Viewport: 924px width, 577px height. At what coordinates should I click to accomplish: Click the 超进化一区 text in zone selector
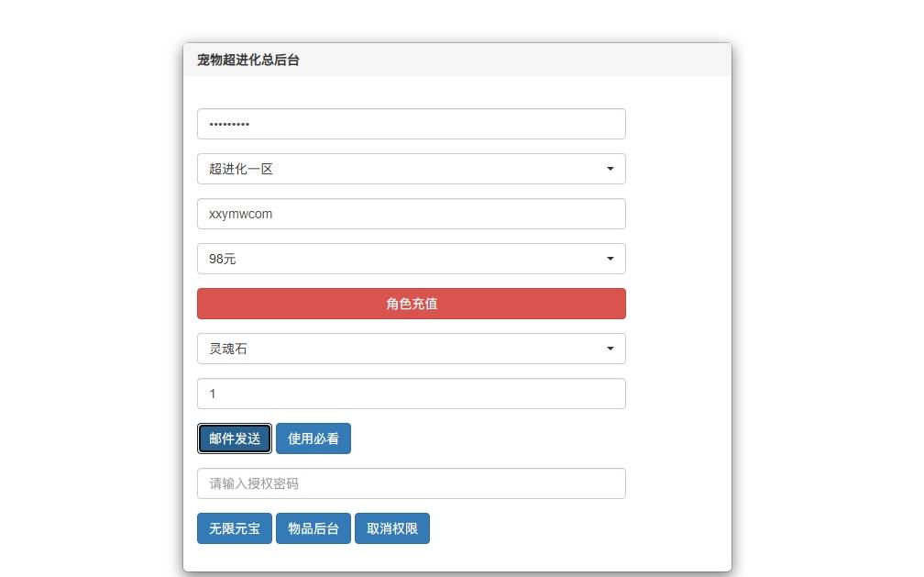tap(240, 170)
